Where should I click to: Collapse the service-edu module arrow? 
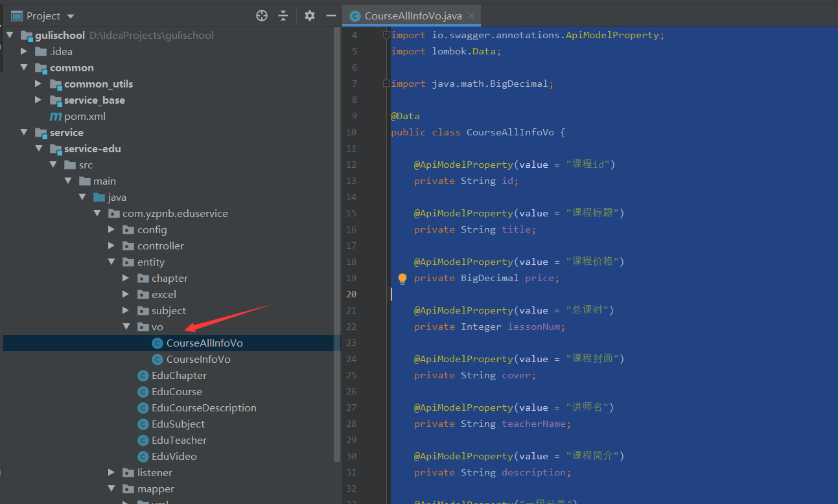pyautogui.click(x=38, y=148)
